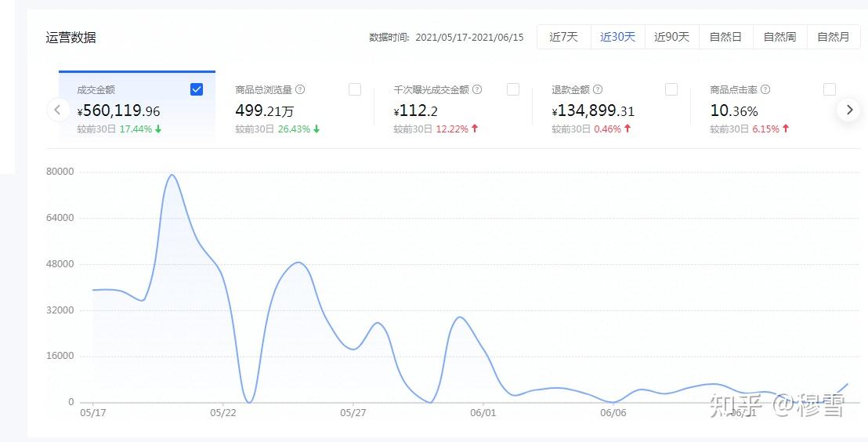Show more metrics with right arrow
The width and height of the screenshot is (868, 442).
(x=849, y=110)
